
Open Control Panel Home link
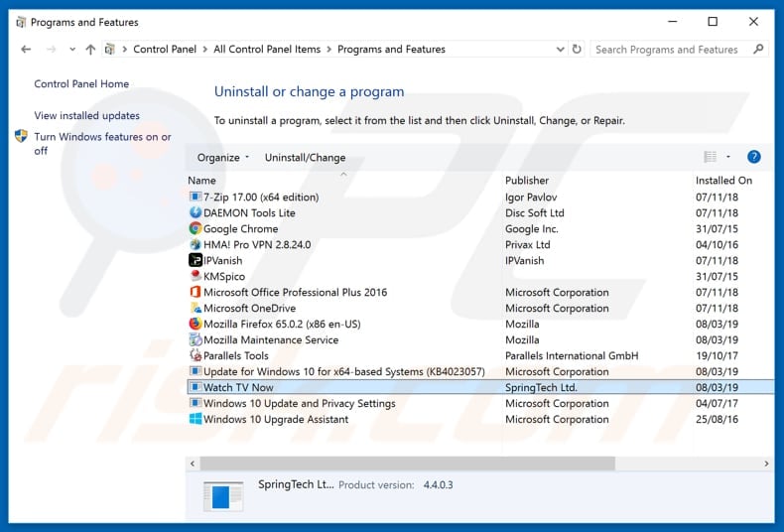pyautogui.click(x=81, y=84)
